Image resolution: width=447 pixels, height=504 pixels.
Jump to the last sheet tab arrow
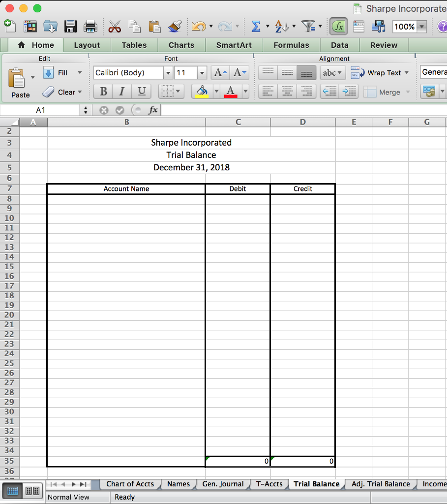click(x=83, y=484)
